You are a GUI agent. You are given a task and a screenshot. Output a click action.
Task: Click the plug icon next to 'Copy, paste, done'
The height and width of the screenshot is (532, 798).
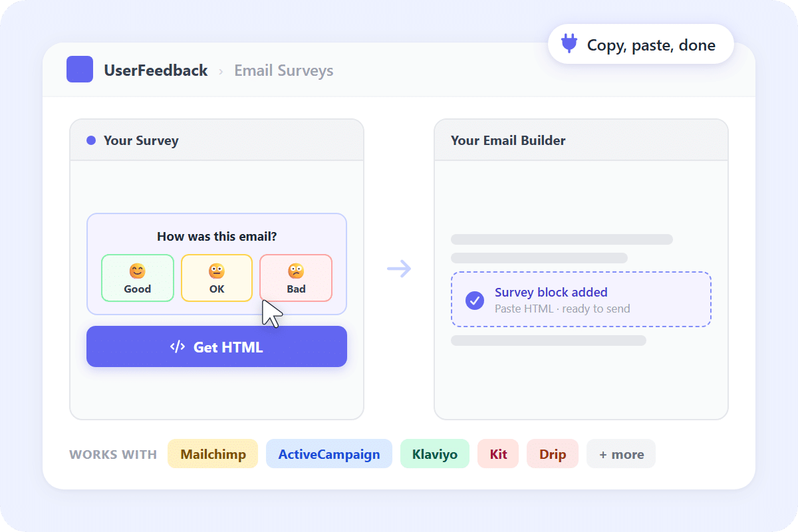[x=570, y=44]
